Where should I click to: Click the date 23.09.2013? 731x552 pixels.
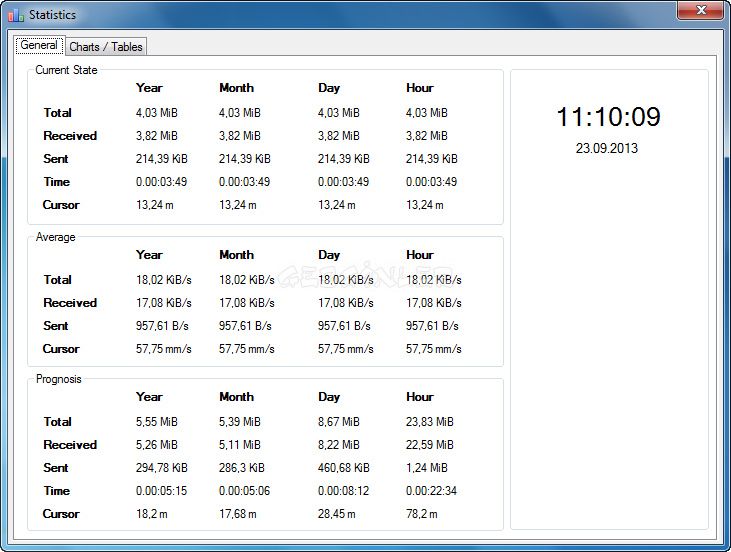[607, 148]
